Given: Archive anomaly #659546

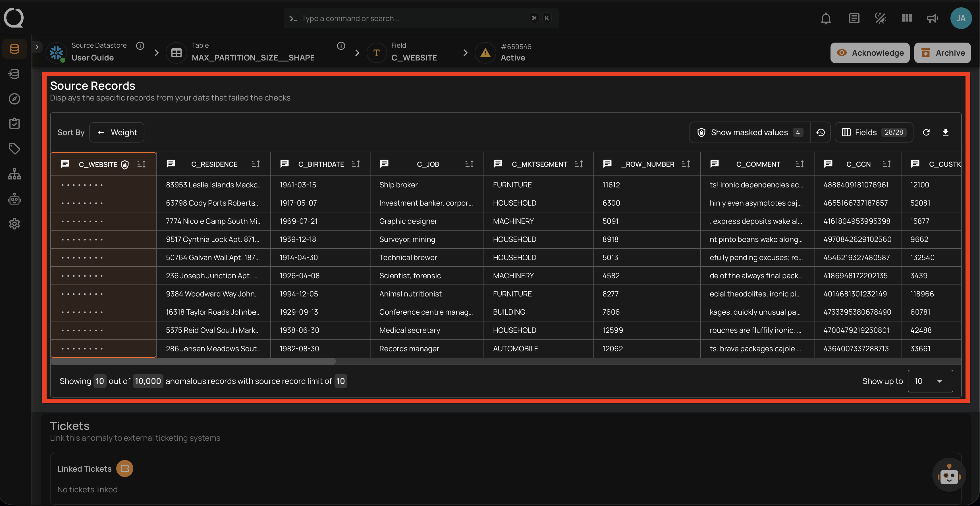Looking at the screenshot, I should coord(942,53).
